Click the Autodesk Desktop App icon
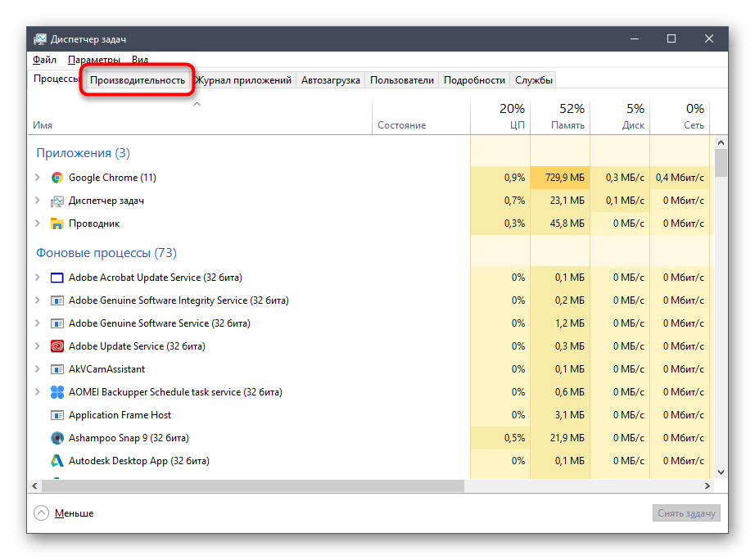755x560 pixels. (57, 461)
